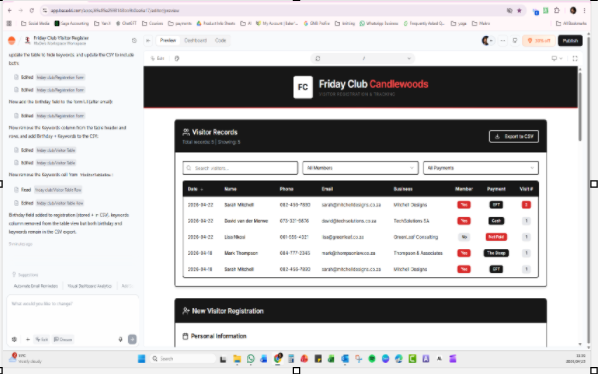The width and height of the screenshot is (598, 374).
Task: Collapse the chat panel arrow icon
Action: pos(148,40)
